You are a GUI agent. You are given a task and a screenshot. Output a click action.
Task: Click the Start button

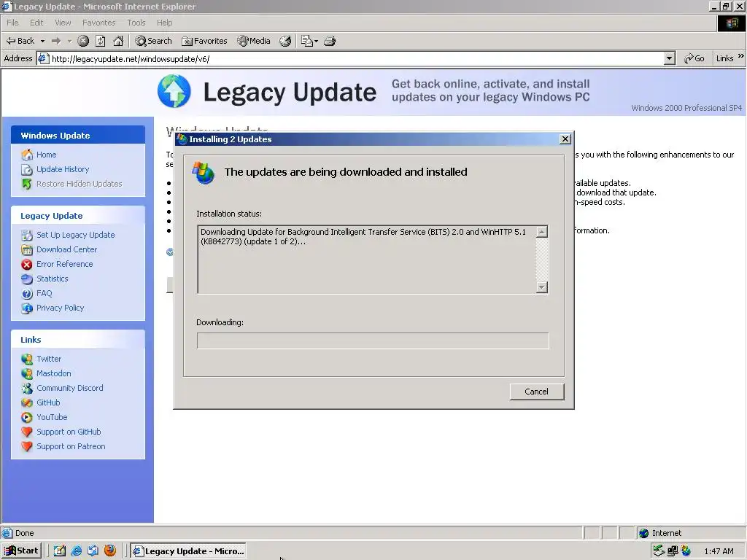point(21,551)
